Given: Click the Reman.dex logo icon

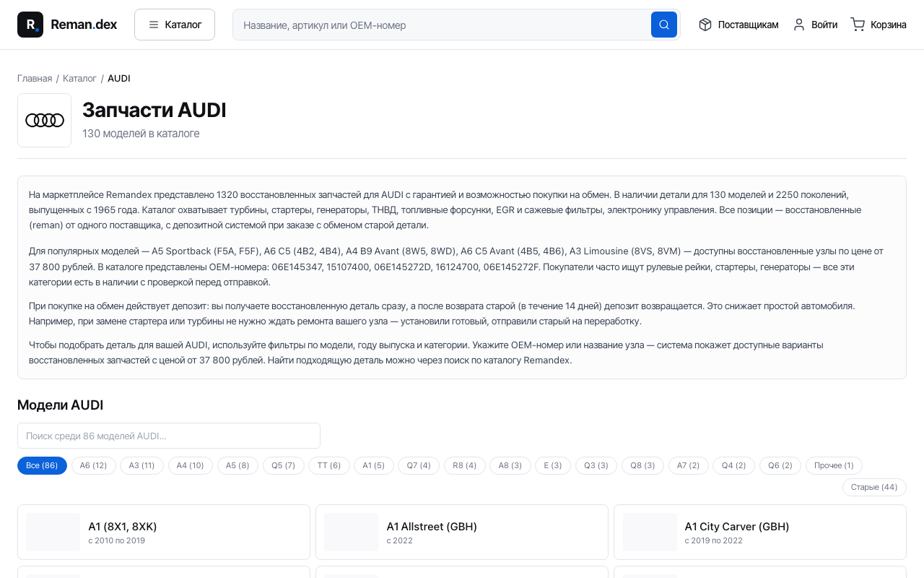Looking at the screenshot, I should tap(30, 25).
